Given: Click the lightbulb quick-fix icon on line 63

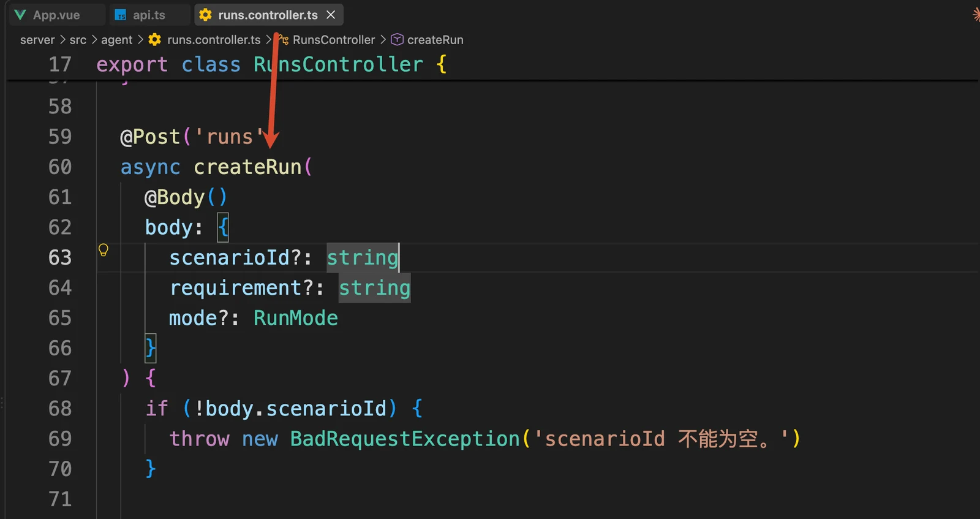Looking at the screenshot, I should 104,249.
